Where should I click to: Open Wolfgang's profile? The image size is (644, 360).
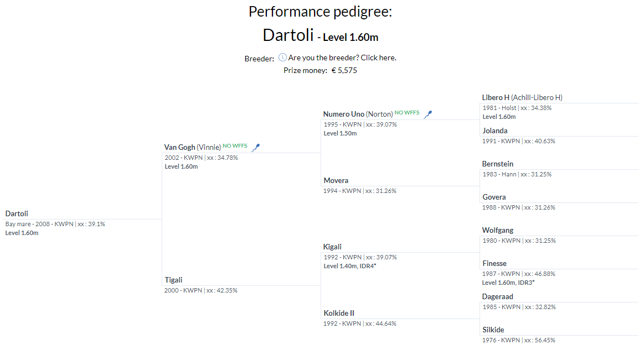pos(497,231)
